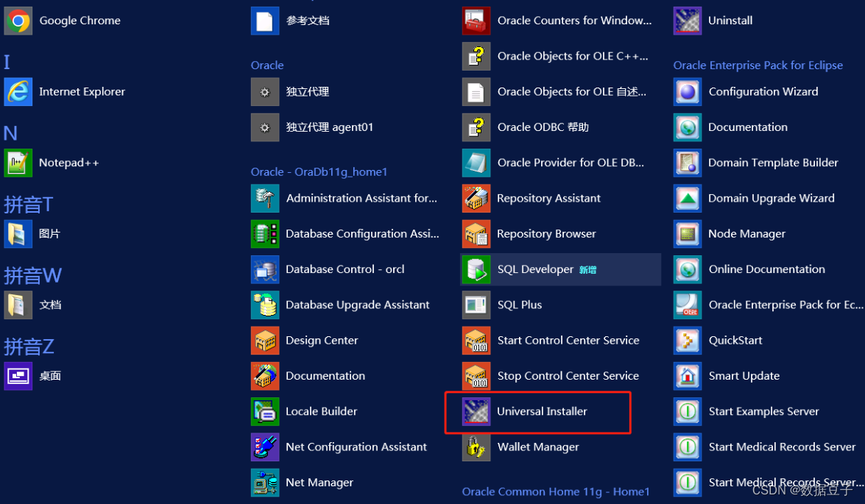This screenshot has width=865, height=504.
Task: Click the Oracle group header
Action: (267, 65)
